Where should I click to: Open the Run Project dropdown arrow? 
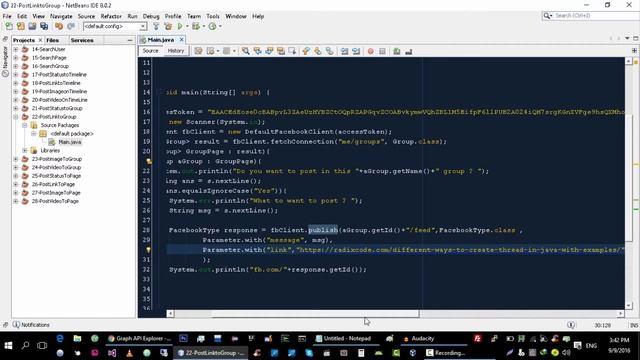(187, 26)
